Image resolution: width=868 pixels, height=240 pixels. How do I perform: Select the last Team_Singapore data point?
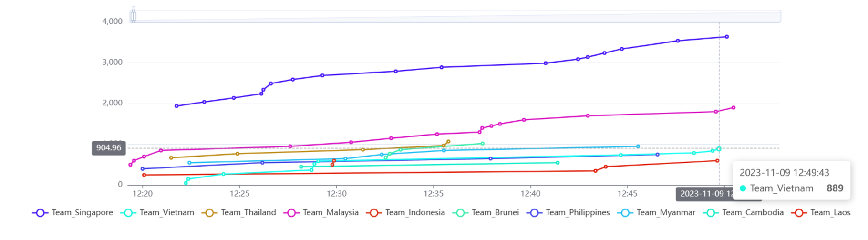[x=727, y=37]
